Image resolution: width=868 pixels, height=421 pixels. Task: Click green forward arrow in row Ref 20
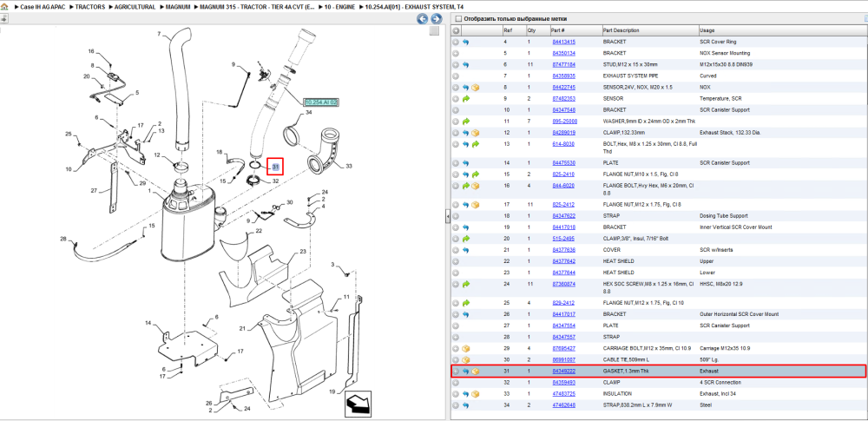pos(466,238)
